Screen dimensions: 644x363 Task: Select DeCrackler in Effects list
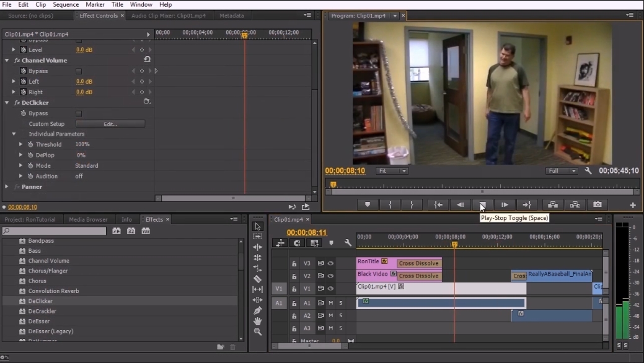click(42, 311)
